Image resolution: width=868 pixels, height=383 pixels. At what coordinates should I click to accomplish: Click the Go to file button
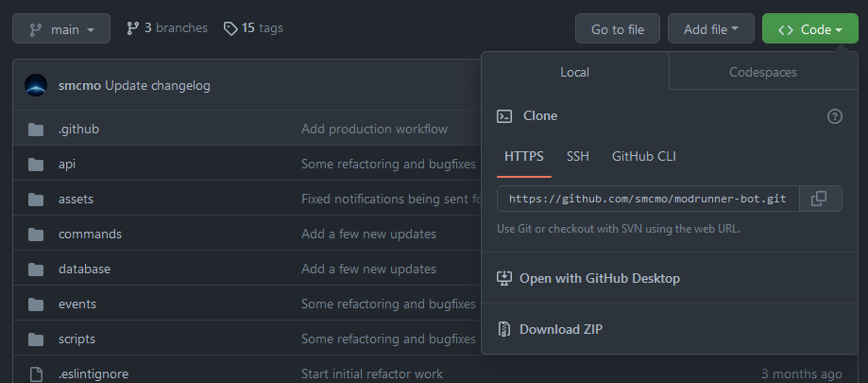tap(617, 28)
